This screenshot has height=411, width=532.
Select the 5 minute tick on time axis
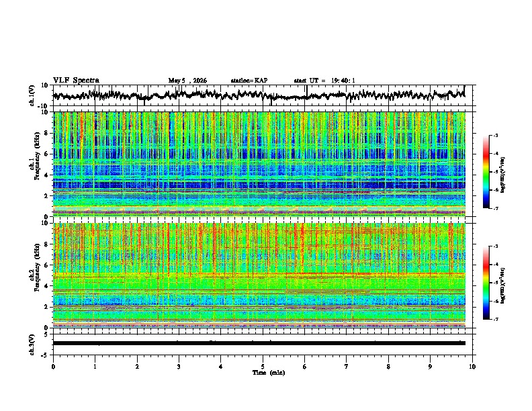pyautogui.click(x=263, y=367)
